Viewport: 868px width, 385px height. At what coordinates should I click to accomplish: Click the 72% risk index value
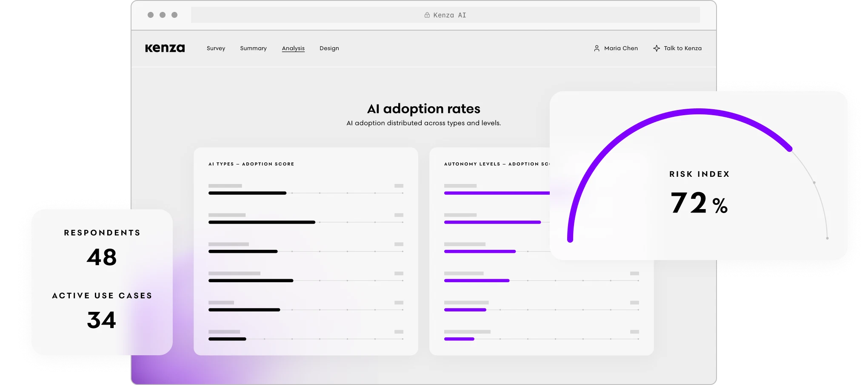coord(699,203)
